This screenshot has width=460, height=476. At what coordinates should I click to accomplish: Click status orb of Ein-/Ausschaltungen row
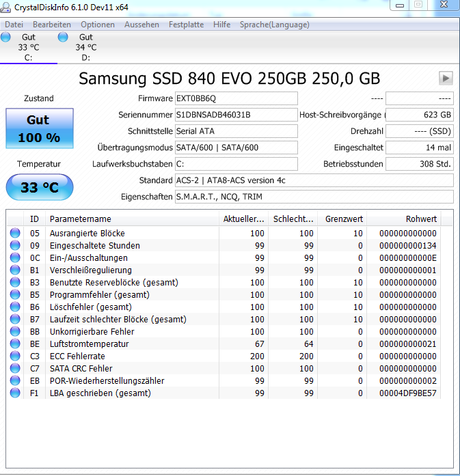15,257
